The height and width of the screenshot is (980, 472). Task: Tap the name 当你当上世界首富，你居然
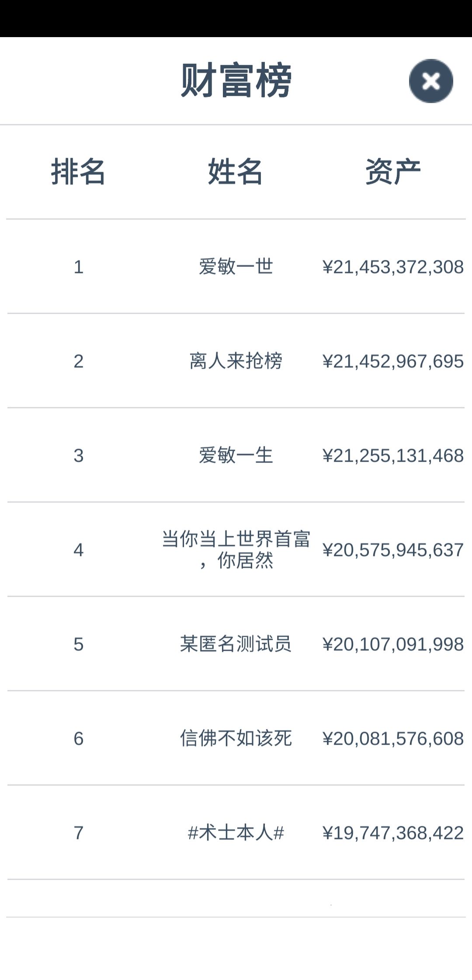tap(236, 550)
